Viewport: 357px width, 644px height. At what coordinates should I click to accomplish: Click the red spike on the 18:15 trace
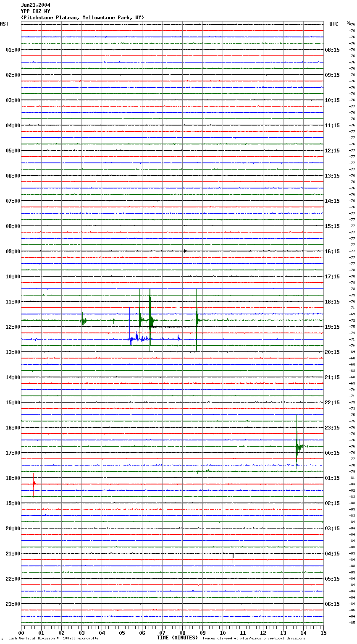pos(34,484)
